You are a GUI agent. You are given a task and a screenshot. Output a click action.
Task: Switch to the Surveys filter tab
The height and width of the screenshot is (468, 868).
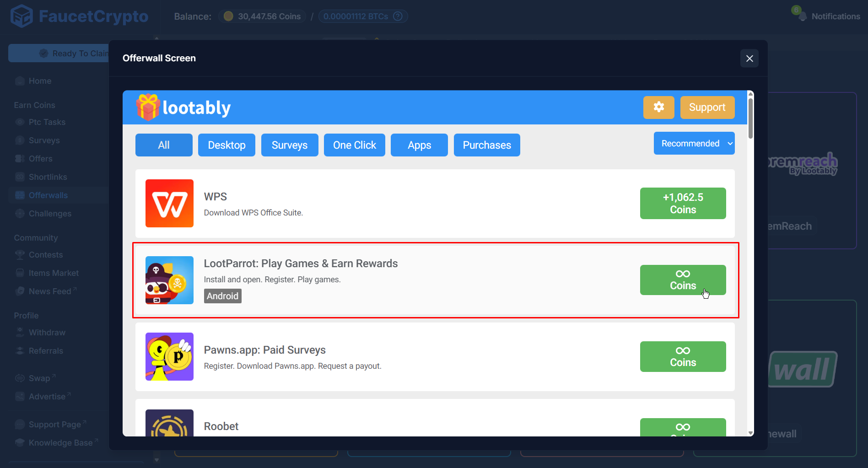tap(289, 145)
